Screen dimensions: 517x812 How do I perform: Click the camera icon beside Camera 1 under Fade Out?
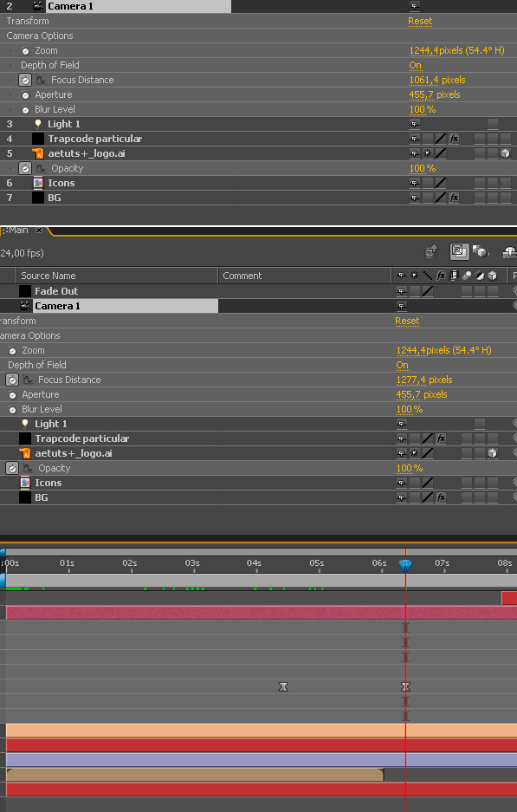point(24,306)
